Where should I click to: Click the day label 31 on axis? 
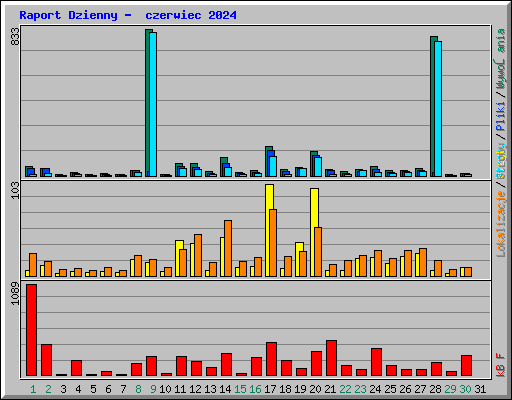pos(480,389)
